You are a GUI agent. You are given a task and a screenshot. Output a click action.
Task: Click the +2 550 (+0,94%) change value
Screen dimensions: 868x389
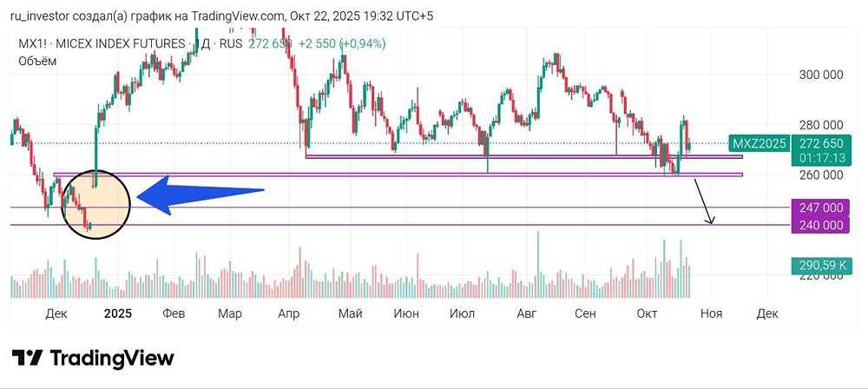(x=342, y=43)
